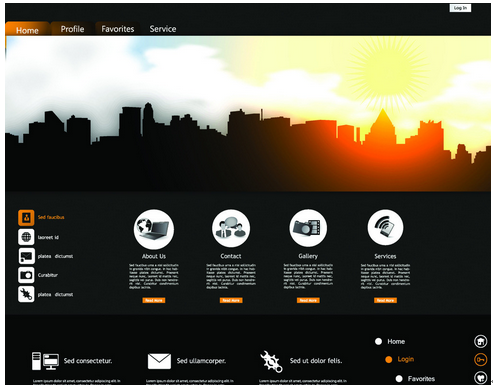The image size is (493, 389).
Task: Open the Gallery camera film icon
Action: click(x=308, y=228)
